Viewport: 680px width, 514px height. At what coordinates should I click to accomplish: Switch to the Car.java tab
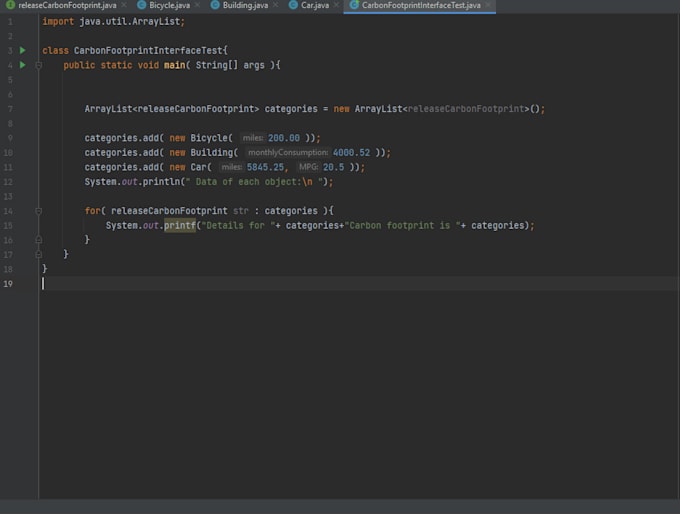coord(315,5)
